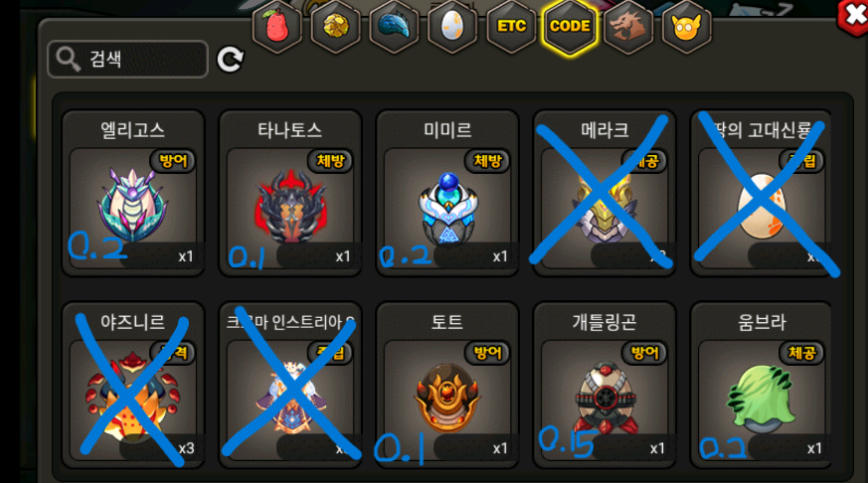Select the yellow horned mask tab
868x483 pixels.
[687, 26]
